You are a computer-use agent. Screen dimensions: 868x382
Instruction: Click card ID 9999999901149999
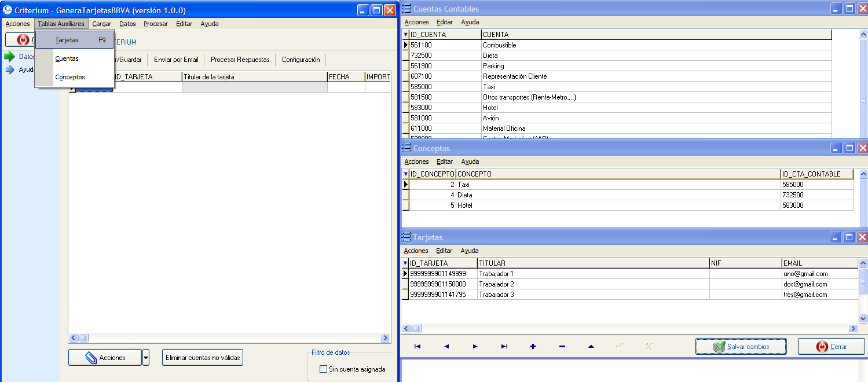coord(443,274)
